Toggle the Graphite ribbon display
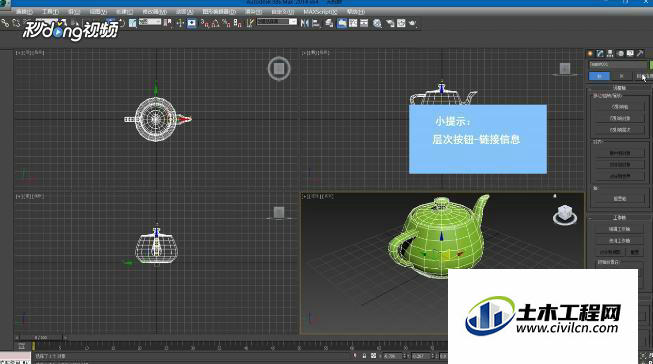 341,23
